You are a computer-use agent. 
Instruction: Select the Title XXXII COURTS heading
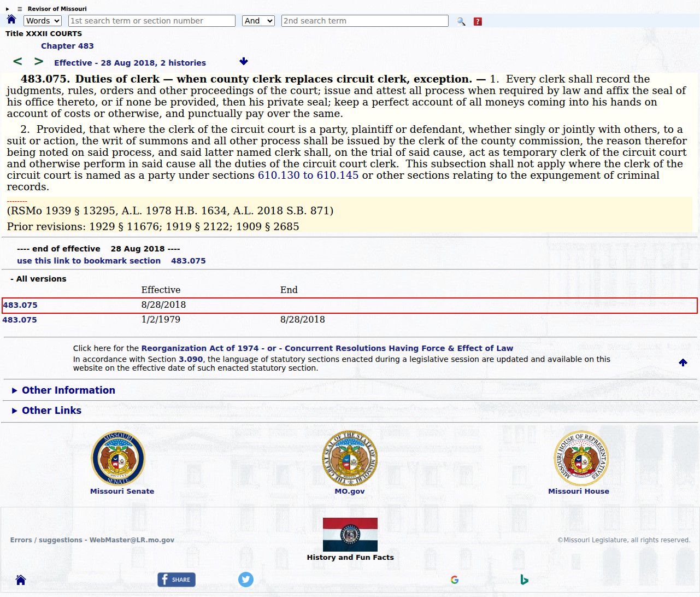(44, 33)
